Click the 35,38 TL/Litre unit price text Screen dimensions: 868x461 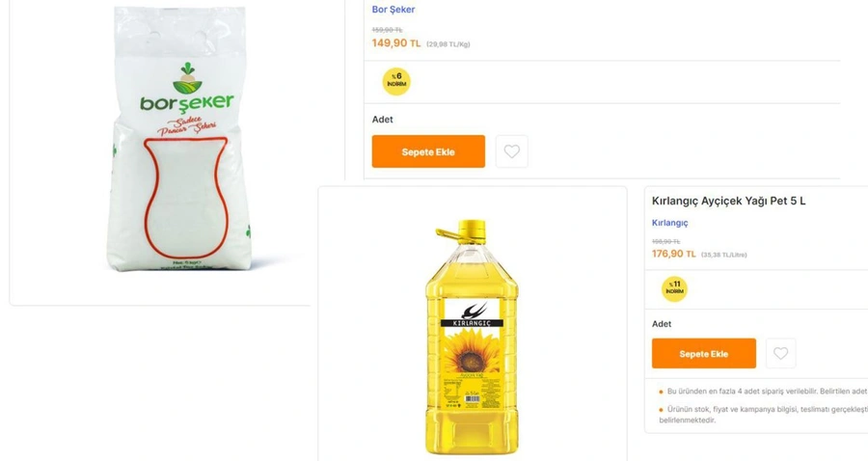[724, 255]
